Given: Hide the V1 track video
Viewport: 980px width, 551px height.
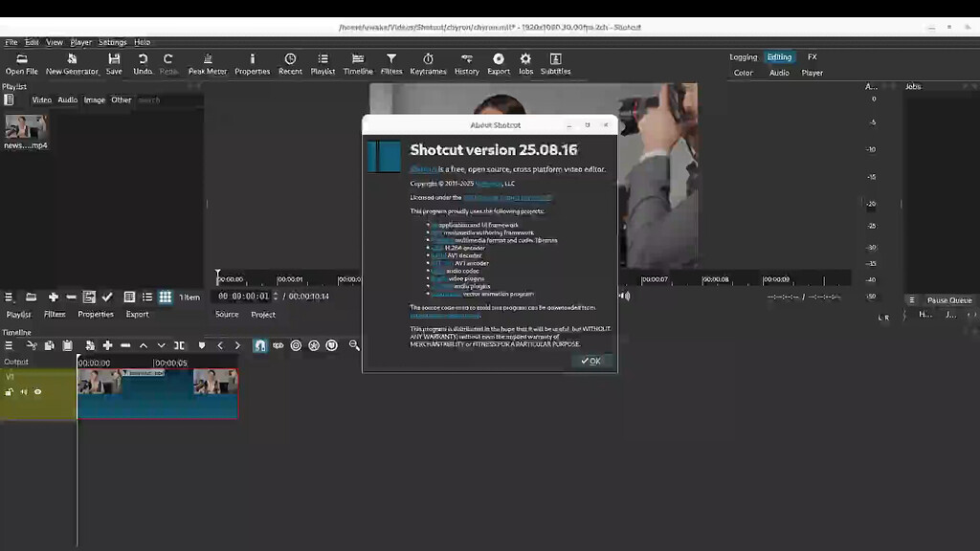Looking at the screenshot, I should pyautogui.click(x=37, y=391).
